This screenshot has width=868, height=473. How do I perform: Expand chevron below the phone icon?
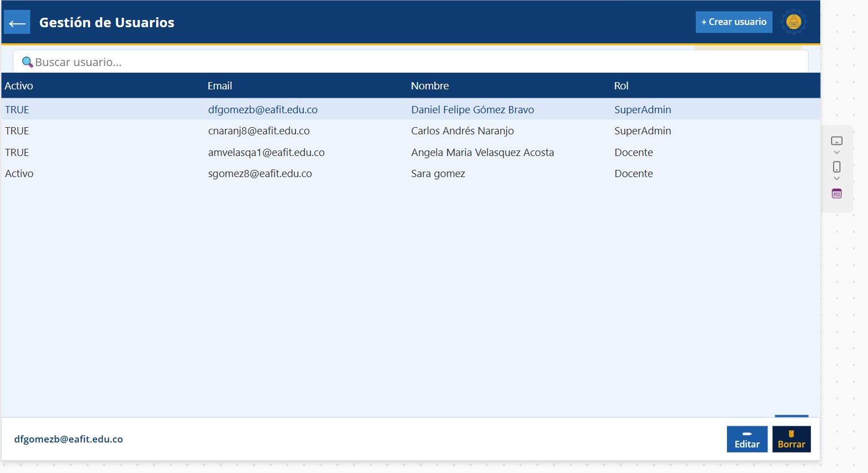click(x=836, y=179)
